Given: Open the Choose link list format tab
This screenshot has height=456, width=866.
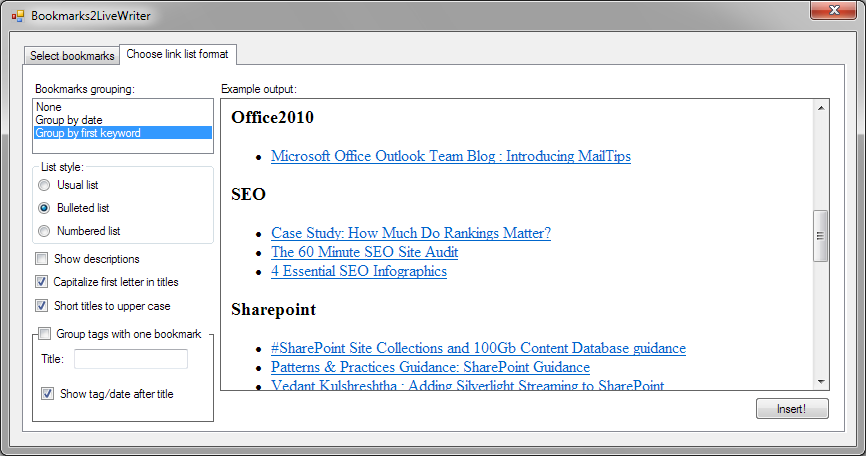Looking at the screenshot, I should click(178, 54).
